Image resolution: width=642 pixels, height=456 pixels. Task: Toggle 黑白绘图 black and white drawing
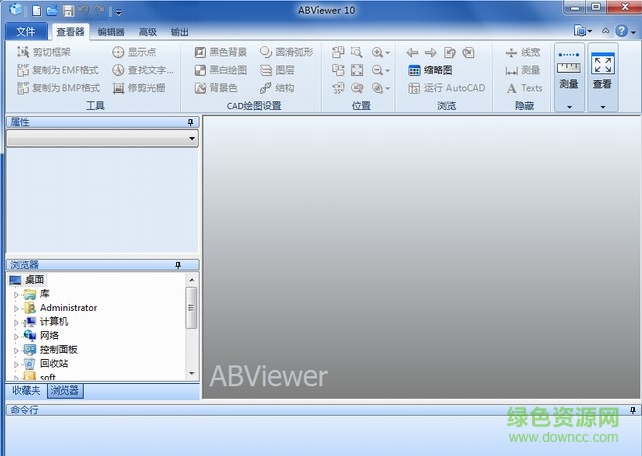pyautogui.click(x=220, y=70)
